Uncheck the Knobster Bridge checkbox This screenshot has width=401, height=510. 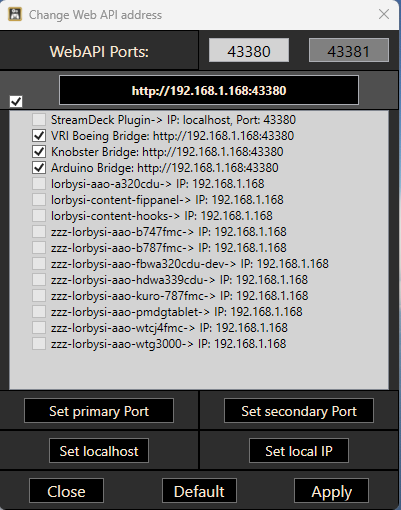point(39,152)
